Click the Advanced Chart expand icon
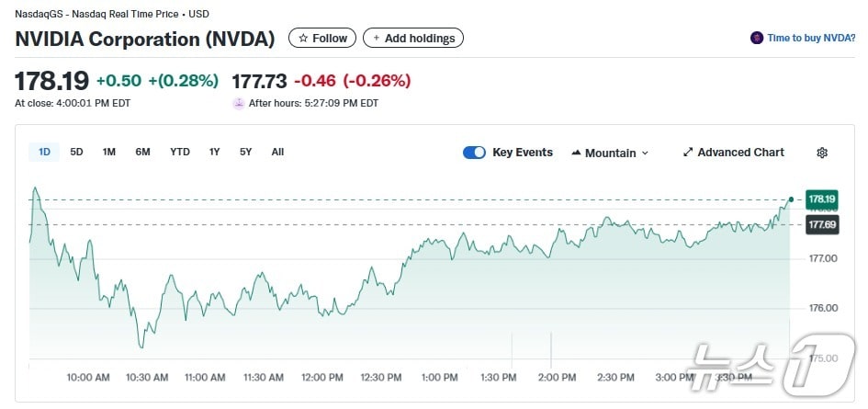Image resolution: width=868 pixels, height=409 pixels. click(x=688, y=153)
